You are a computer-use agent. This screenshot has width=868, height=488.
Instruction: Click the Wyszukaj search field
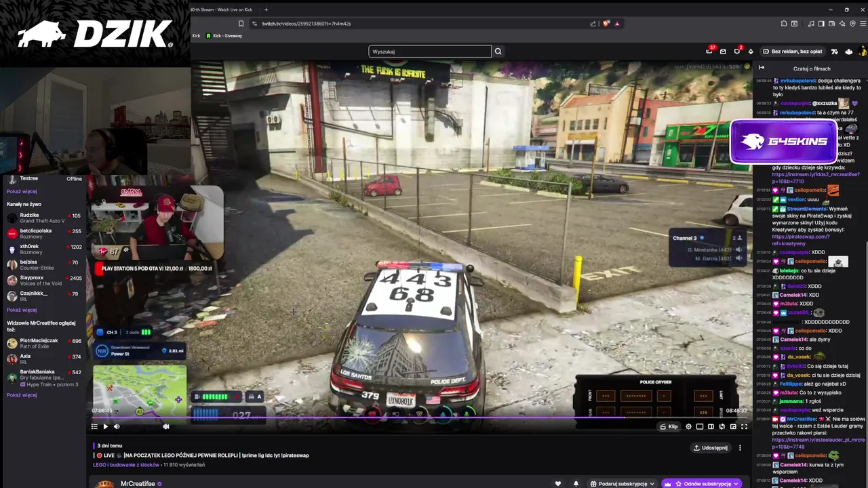(430, 52)
